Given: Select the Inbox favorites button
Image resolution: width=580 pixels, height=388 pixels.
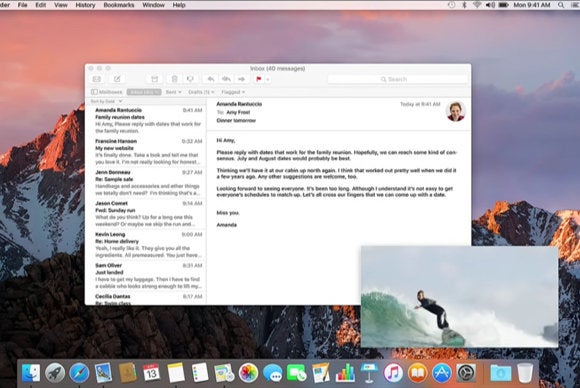Looking at the screenshot, I should pos(144,92).
